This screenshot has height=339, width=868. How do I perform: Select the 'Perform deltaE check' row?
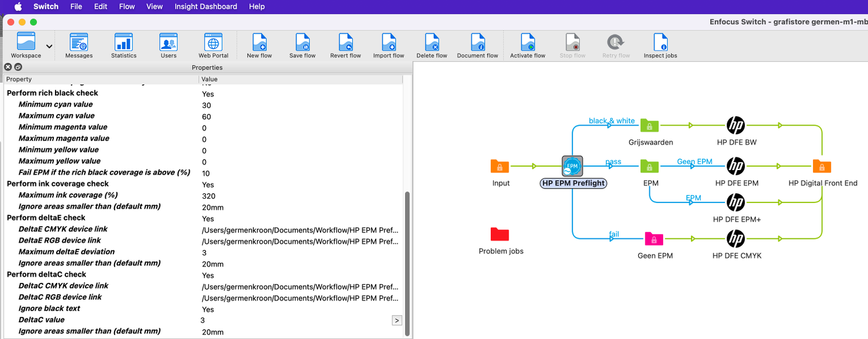203,218
